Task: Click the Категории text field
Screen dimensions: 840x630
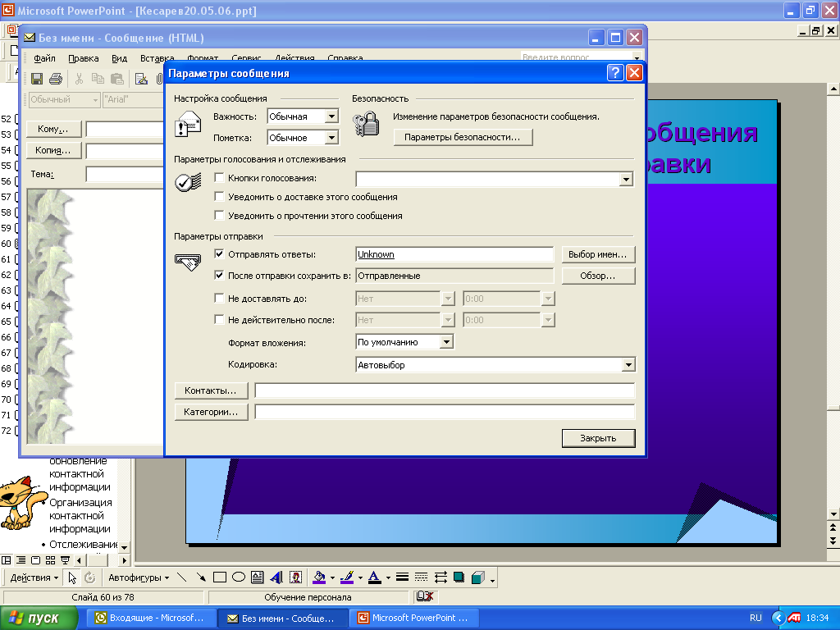Action: pos(445,412)
